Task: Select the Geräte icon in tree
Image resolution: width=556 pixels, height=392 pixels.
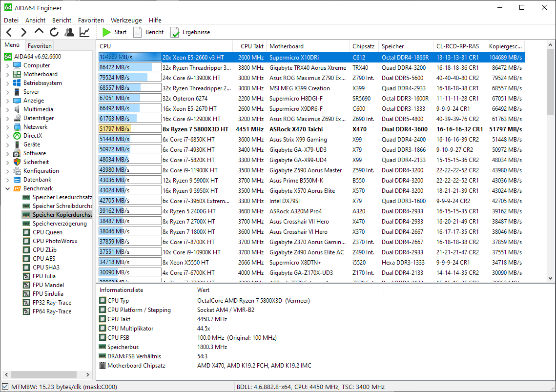Action: (x=17, y=144)
